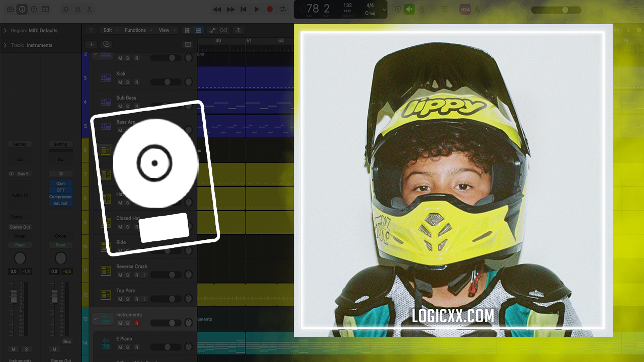The height and width of the screenshot is (362, 644).
Task: Collapse the Instruments track stack
Action: pyautogui.click(x=96, y=319)
